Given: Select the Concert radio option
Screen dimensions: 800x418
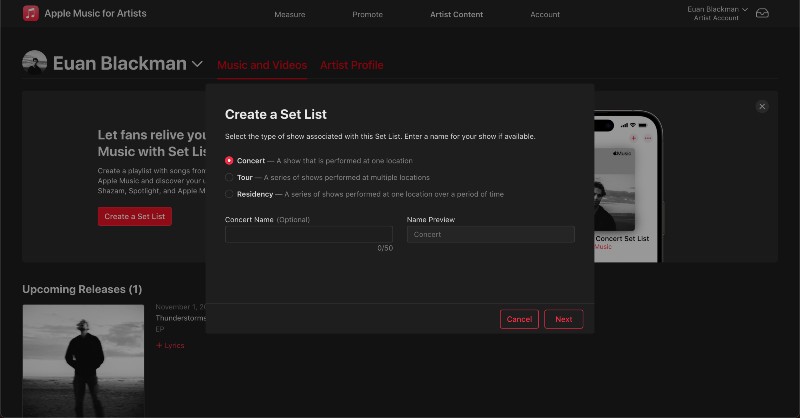Looking at the screenshot, I should (x=229, y=161).
